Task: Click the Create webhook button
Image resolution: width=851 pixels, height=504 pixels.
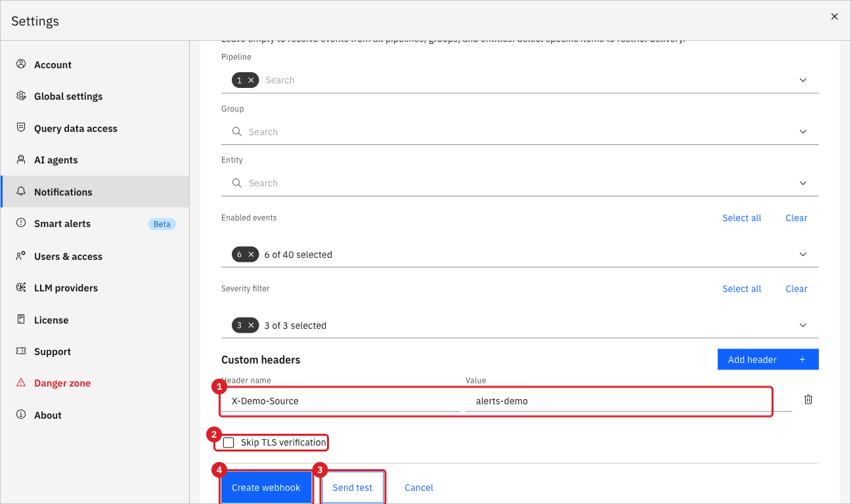Action: coord(266,488)
